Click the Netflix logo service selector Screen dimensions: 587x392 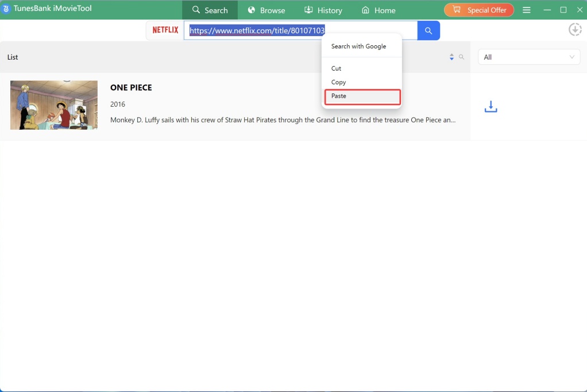pyautogui.click(x=165, y=30)
